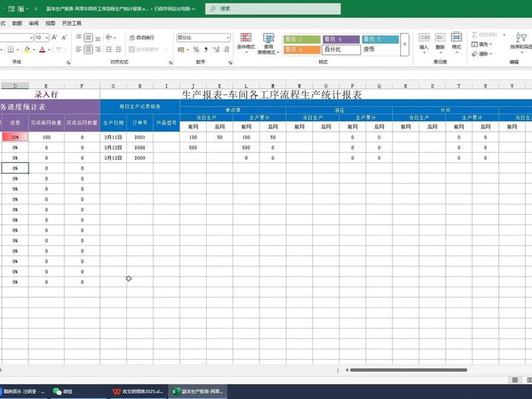The width and height of the screenshot is (532, 399).
Task: Increase the cell indent
Action: pyautogui.click(x=118, y=49)
